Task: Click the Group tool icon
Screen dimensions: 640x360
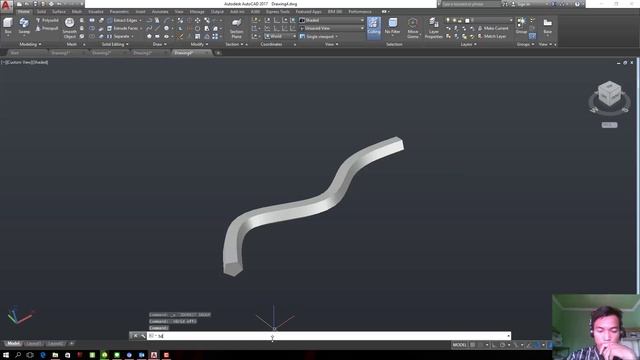Action: [521, 25]
